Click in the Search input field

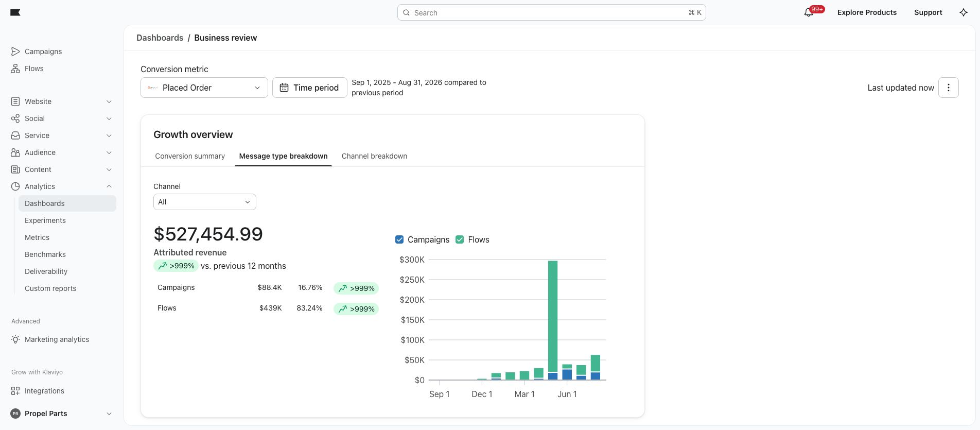551,13
